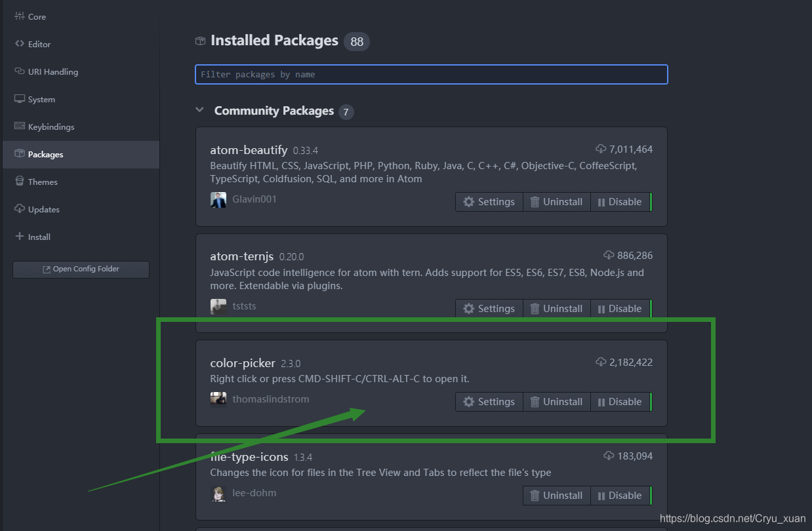This screenshot has width=812, height=531.
Task: Click the Keybindings keyboard icon
Action: [x=20, y=127]
